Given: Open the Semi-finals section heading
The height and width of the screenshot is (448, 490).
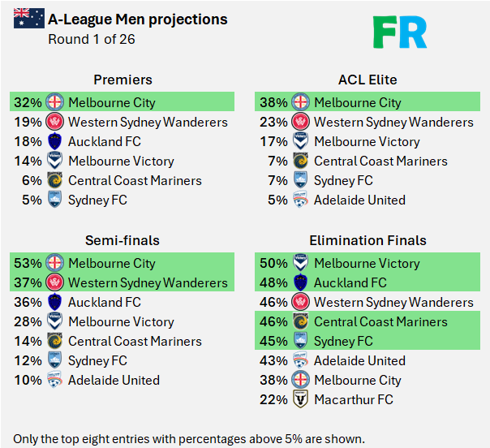Looking at the screenshot, I should click(x=122, y=240).
